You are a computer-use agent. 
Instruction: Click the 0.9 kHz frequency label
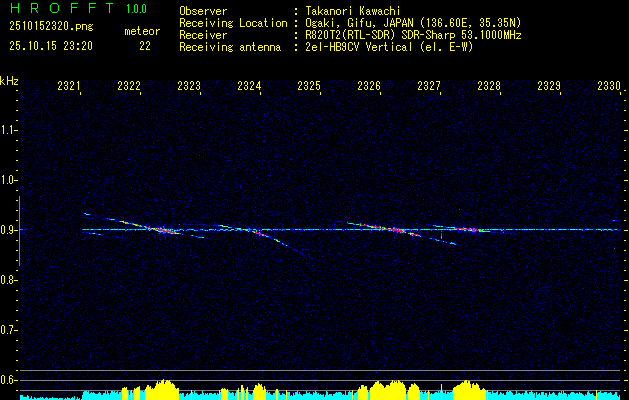(7, 230)
